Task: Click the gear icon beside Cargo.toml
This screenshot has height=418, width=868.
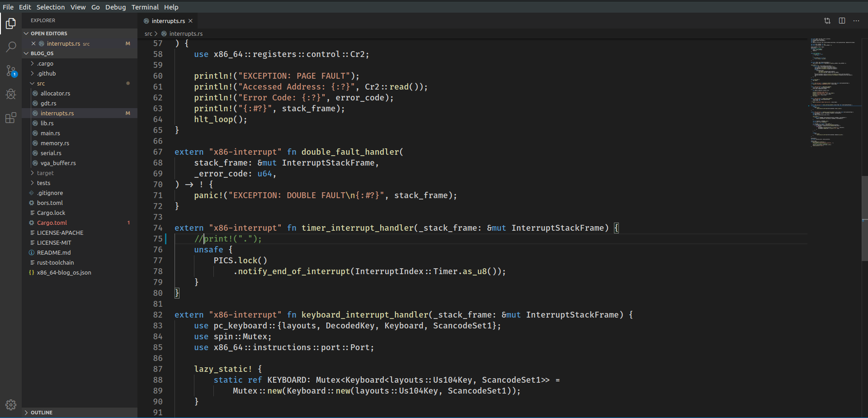Action: [32, 223]
